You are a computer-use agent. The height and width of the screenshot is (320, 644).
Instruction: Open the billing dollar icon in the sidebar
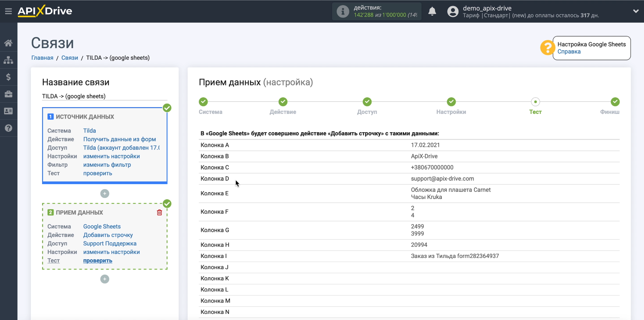tap(8, 77)
